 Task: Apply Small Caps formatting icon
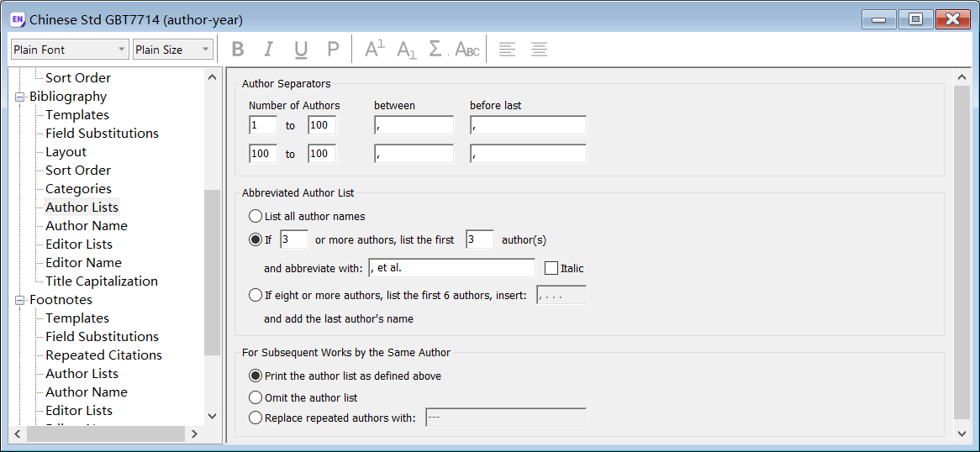click(466, 50)
